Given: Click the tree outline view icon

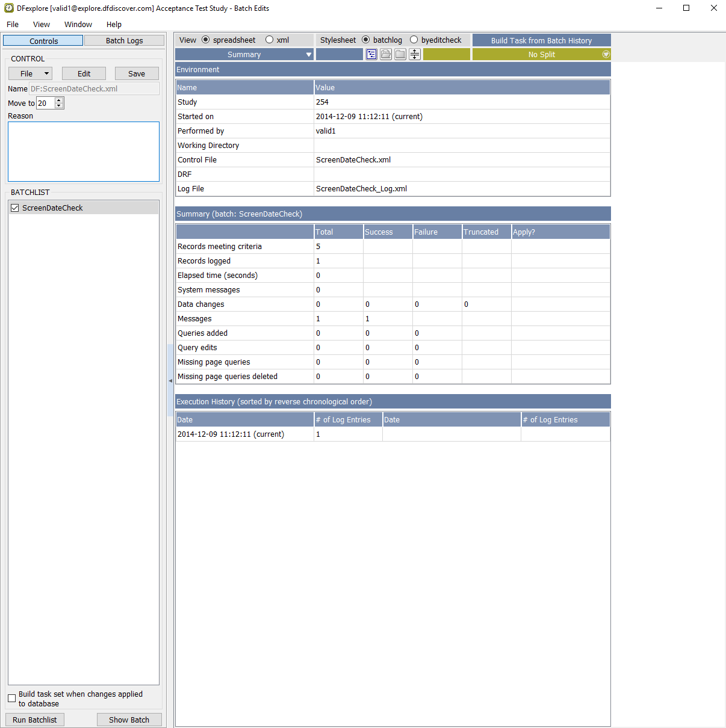Looking at the screenshot, I should [x=371, y=54].
